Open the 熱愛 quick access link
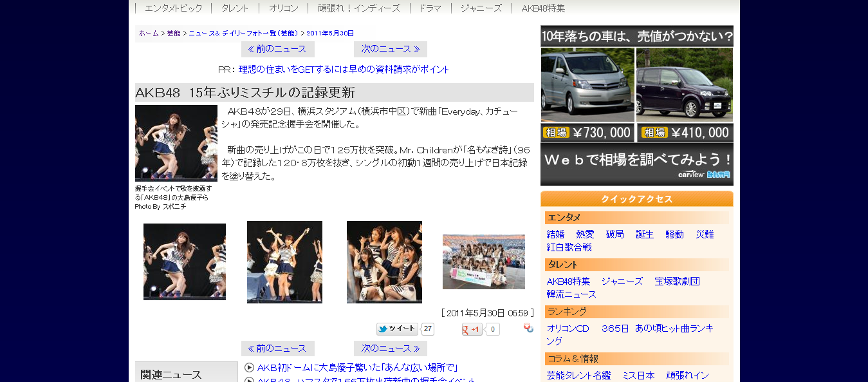Viewport: 868px width, 382px height. tap(586, 234)
